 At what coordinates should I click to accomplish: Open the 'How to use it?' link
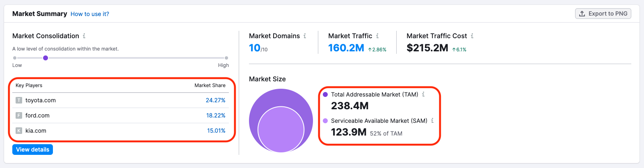90,14
